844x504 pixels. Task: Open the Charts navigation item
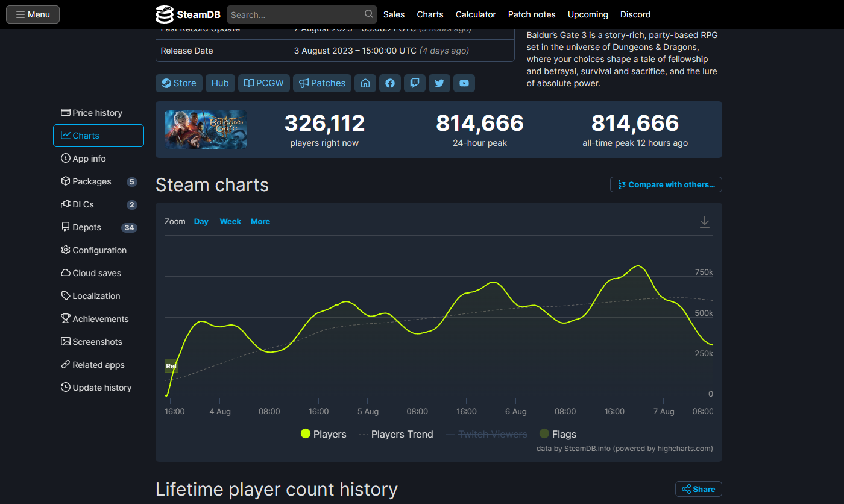430,14
